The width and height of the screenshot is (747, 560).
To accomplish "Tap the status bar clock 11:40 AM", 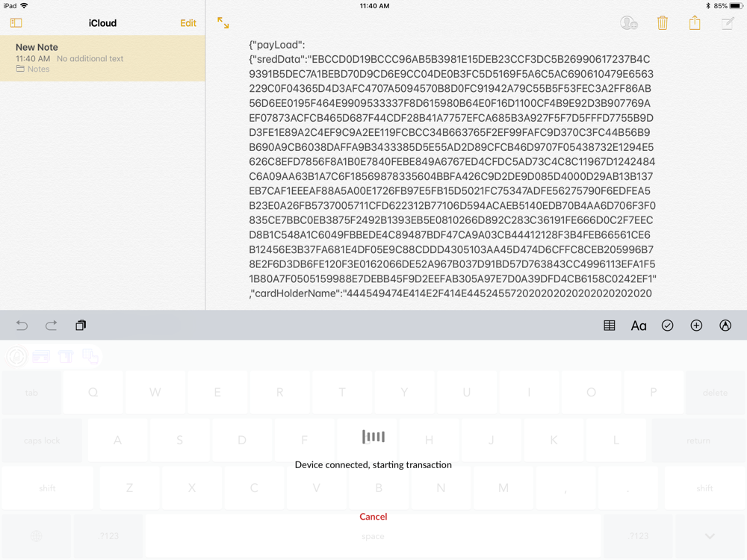I will coord(374,6).
